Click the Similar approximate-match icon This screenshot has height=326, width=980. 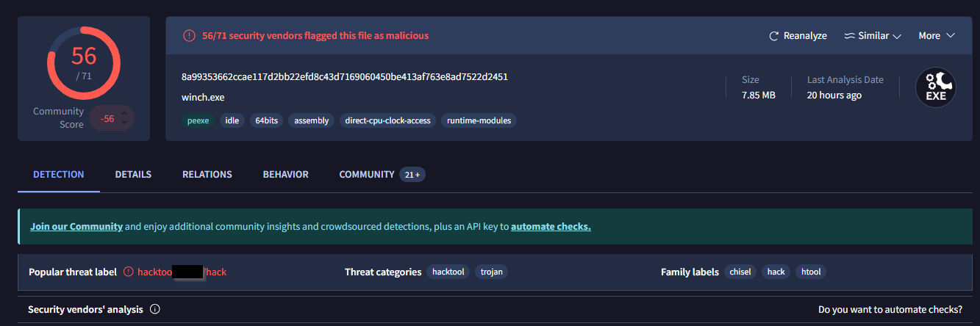849,36
